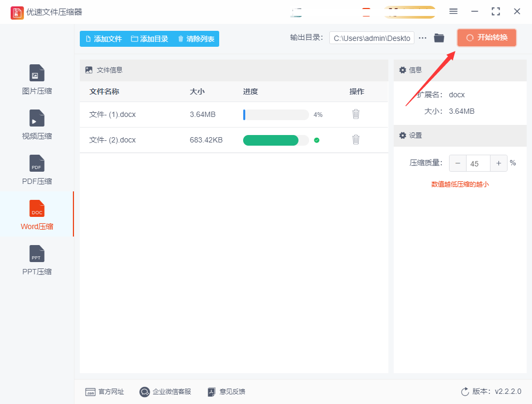Open 企业微信客服 customer service
The width and height of the screenshot is (532, 404).
[165, 392]
